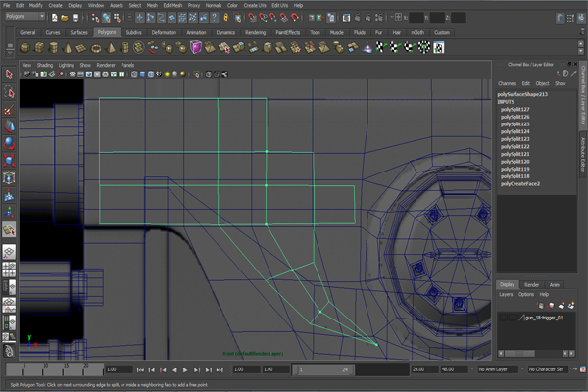Click the X coordinate input field
Screen dimensions: 588x392
[x=416, y=18]
